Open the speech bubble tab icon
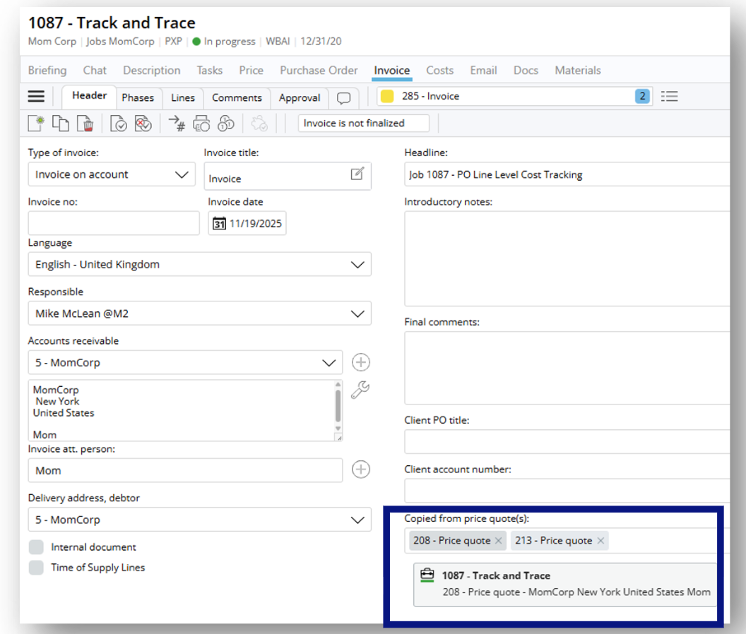Screen dimensions: 746x634 point(344,98)
